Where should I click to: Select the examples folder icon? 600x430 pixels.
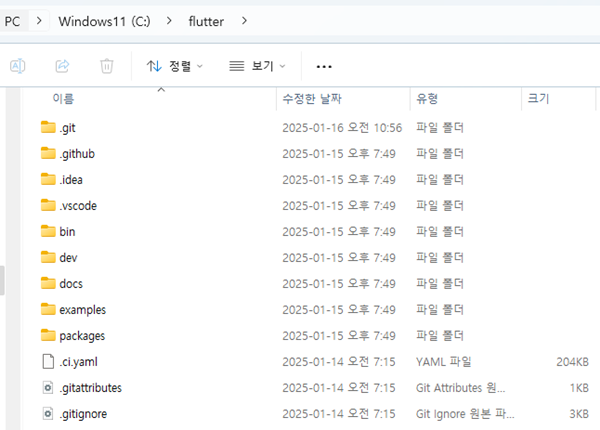[x=48, y=309]
